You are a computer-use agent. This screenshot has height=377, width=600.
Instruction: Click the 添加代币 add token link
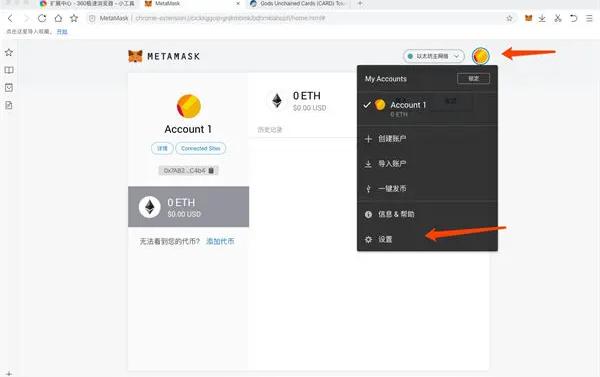pyautogui.click(x=220, y=241)
